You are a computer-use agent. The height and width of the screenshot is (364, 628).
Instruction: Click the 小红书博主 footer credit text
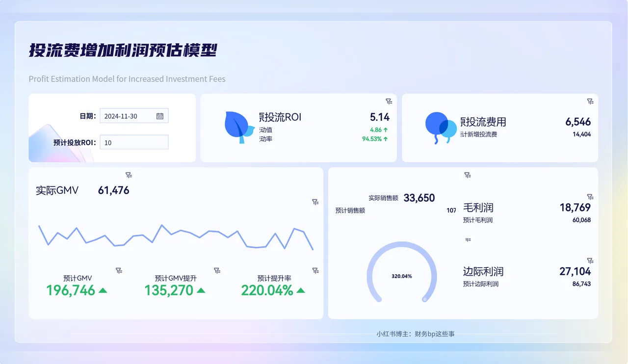point(416,334)
